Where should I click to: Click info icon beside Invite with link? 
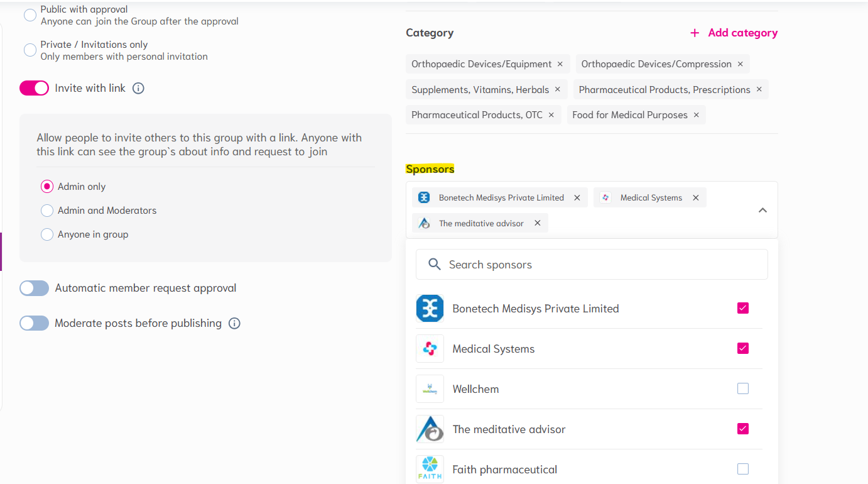click(x=139, y=89)
